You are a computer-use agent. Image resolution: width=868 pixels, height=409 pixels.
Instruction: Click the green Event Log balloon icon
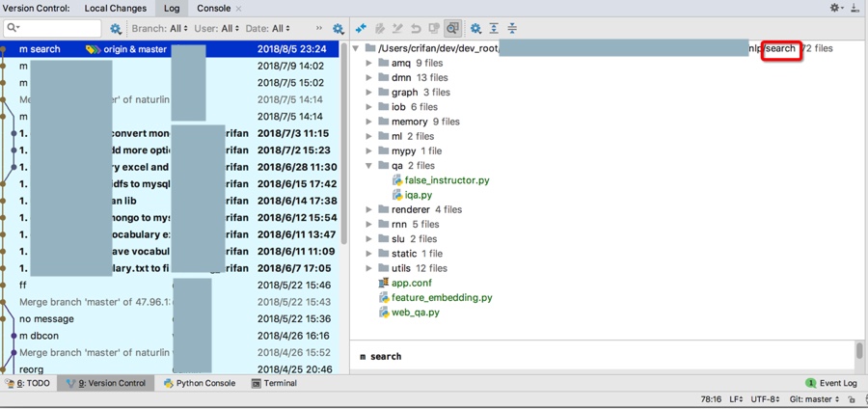pos(811,383)
